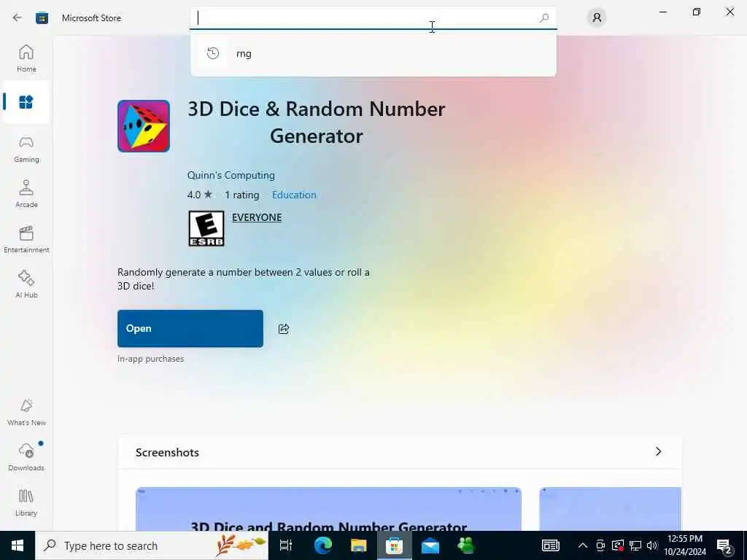Open the first screenshot thumbnail
Image resolution: width=747 pixels, height=560 pixels.
coord(329,508)
